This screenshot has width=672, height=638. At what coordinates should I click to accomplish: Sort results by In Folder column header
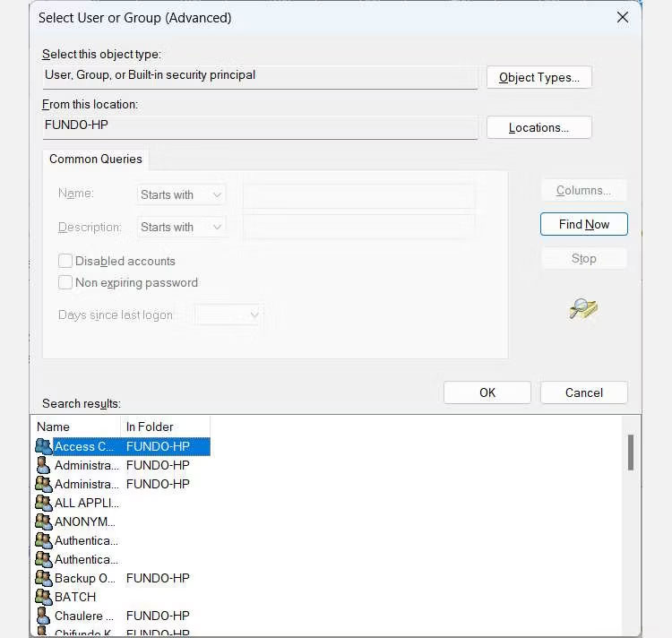click(165, 427)
